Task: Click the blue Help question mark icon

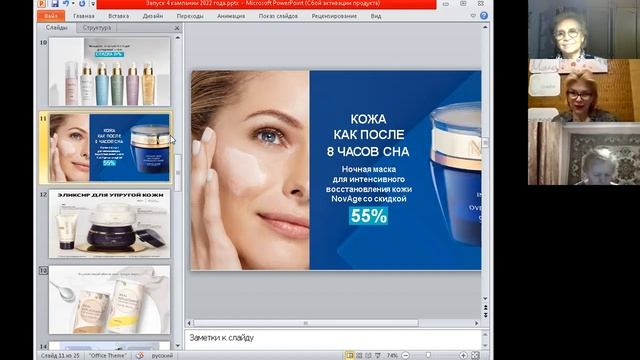Action: [484, 16]
